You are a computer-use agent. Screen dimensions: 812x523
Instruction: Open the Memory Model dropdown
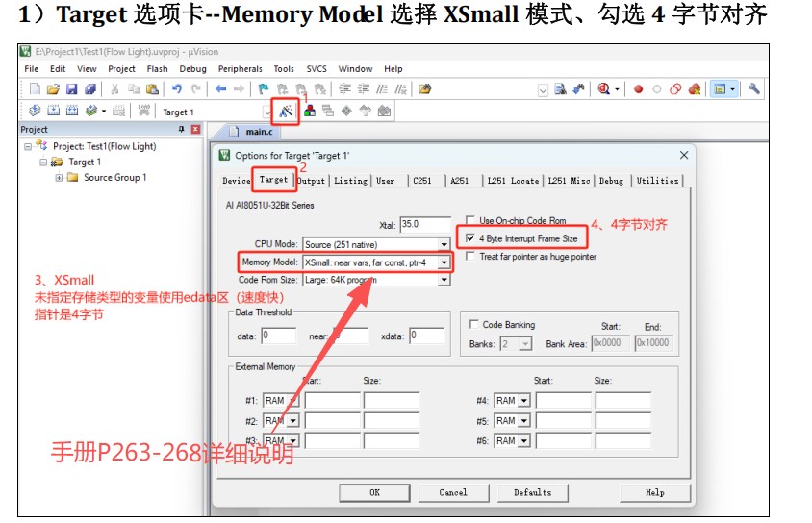pos(444,262)
